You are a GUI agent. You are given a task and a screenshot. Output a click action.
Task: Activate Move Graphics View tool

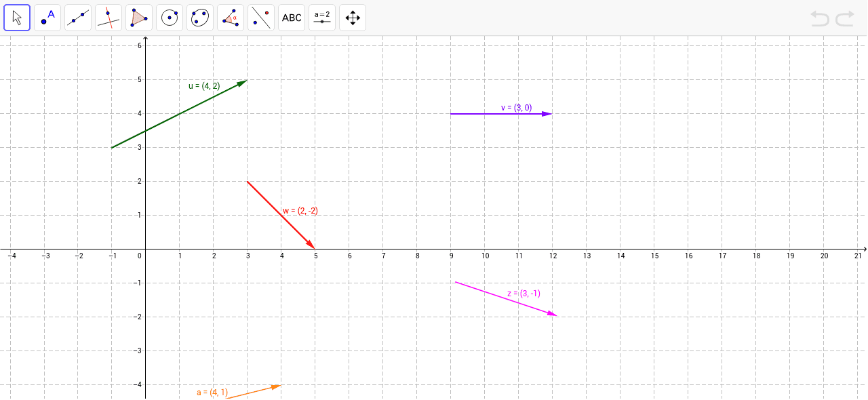353,18
